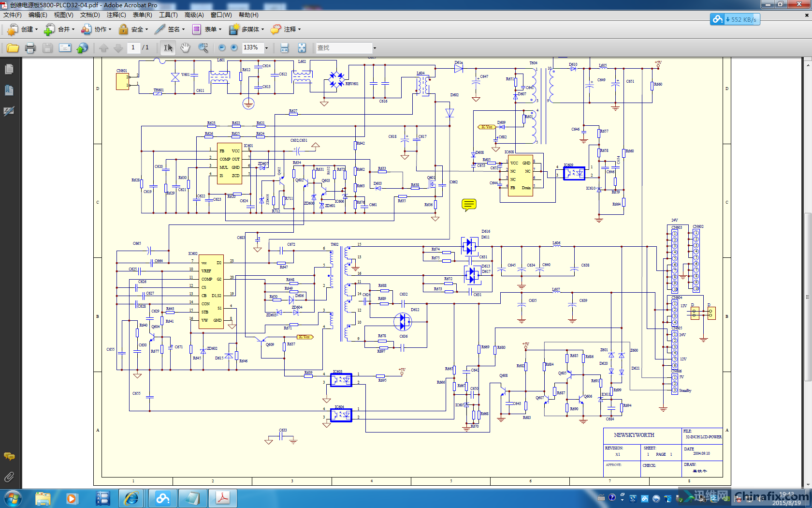The height and width of the screenshot is (508, 812).
Task: Click the help question mark tray icon
Action: 612,497
